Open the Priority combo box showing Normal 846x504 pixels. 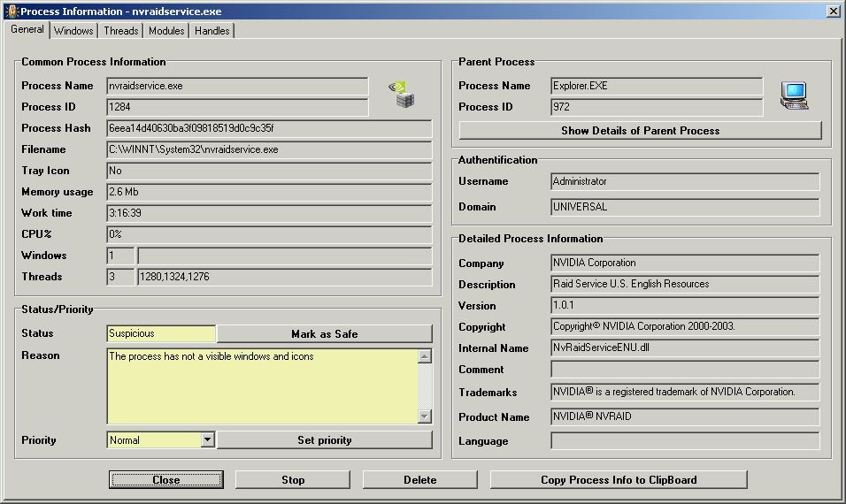pyautogui.click(x=161, y=439)
